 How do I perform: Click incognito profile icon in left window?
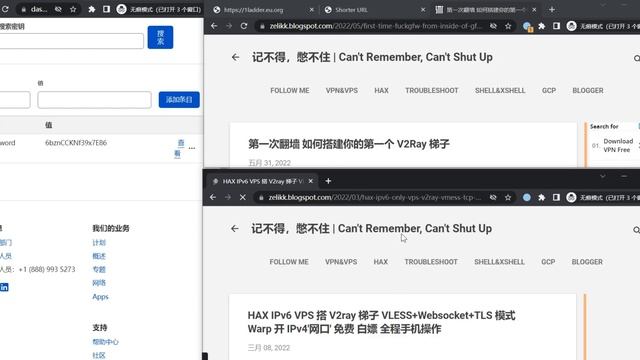(121, 9)
